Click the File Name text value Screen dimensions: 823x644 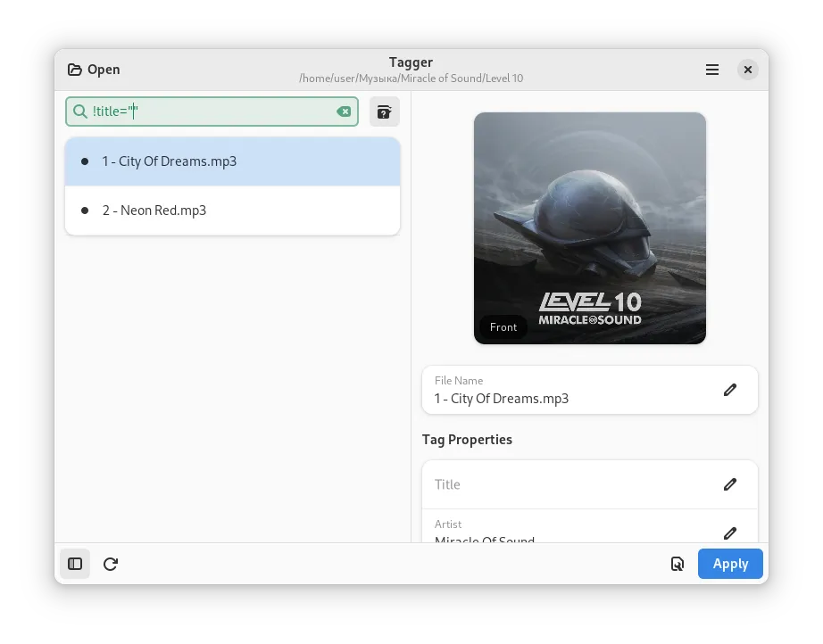502,399
